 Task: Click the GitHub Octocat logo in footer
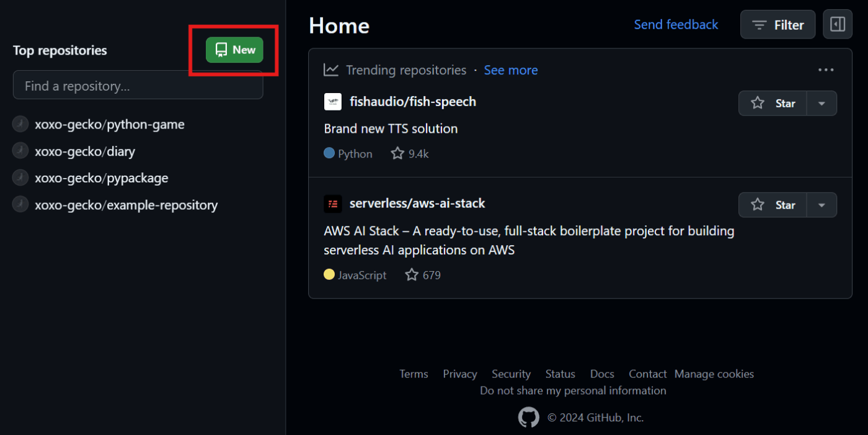click(529, 418)
